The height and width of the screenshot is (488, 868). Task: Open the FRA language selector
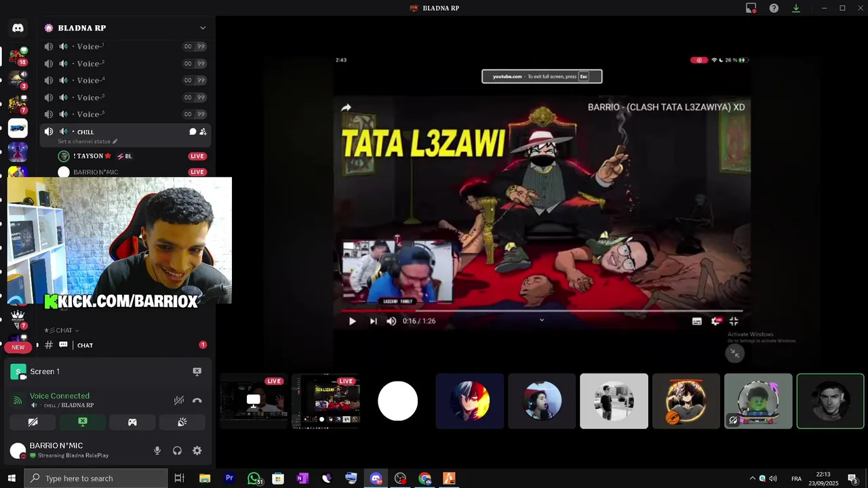click(796, 479)
